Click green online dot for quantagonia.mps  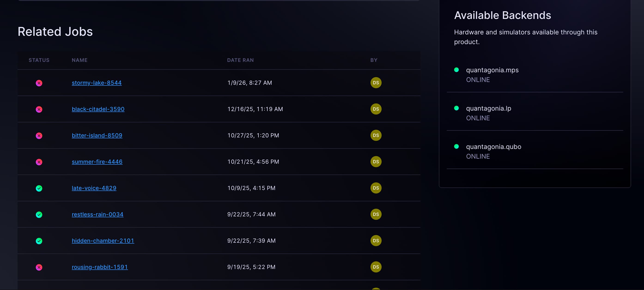click(x=456, y=70)
